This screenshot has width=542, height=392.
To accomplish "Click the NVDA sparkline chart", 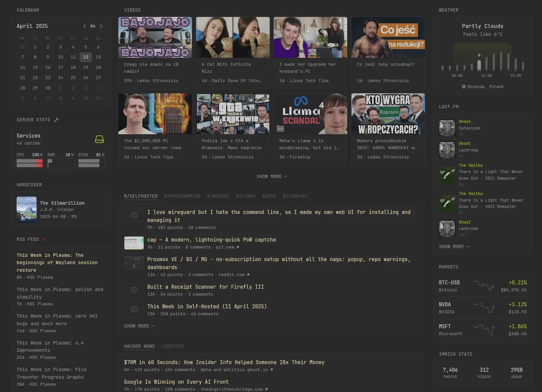I will pyautogui.click(x=484, y=308).
